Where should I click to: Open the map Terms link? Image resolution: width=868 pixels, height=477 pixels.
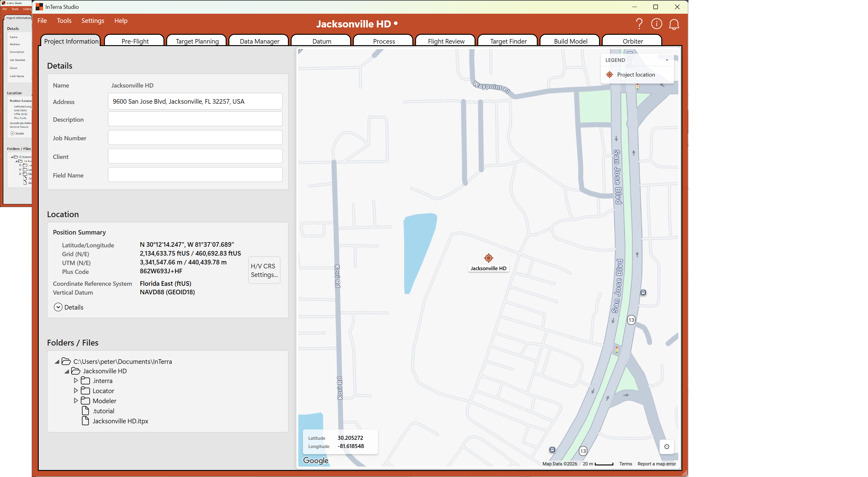coord(626,464)
